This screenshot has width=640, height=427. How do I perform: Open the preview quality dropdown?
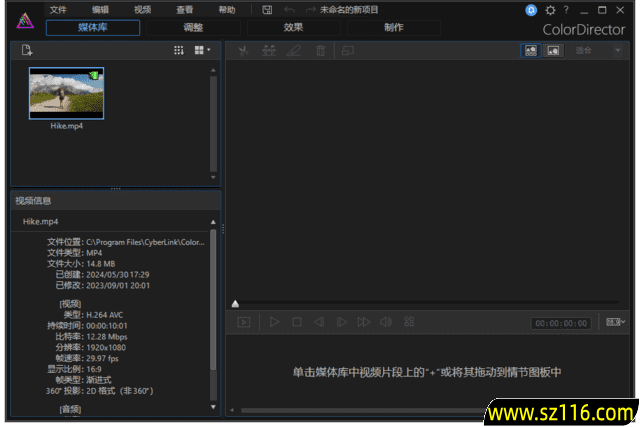(616, 322)
